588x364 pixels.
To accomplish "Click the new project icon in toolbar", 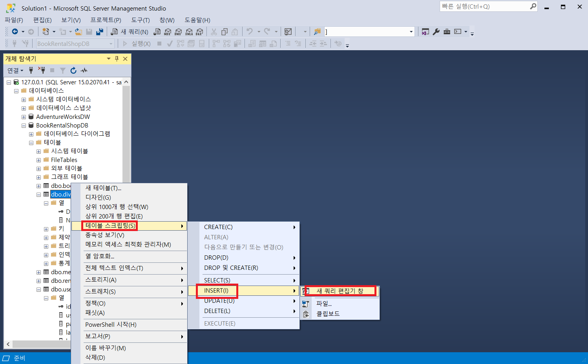I will 46,31.
